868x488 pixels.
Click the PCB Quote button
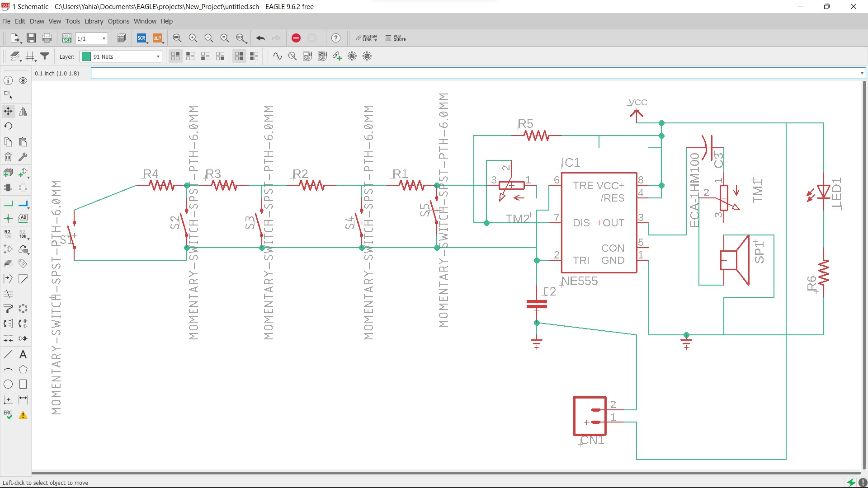tap(396, 38)
